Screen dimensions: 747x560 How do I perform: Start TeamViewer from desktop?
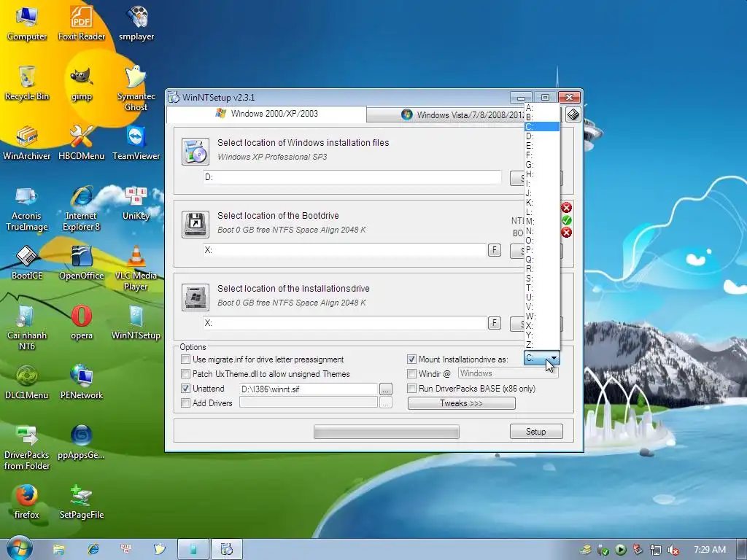136,143
